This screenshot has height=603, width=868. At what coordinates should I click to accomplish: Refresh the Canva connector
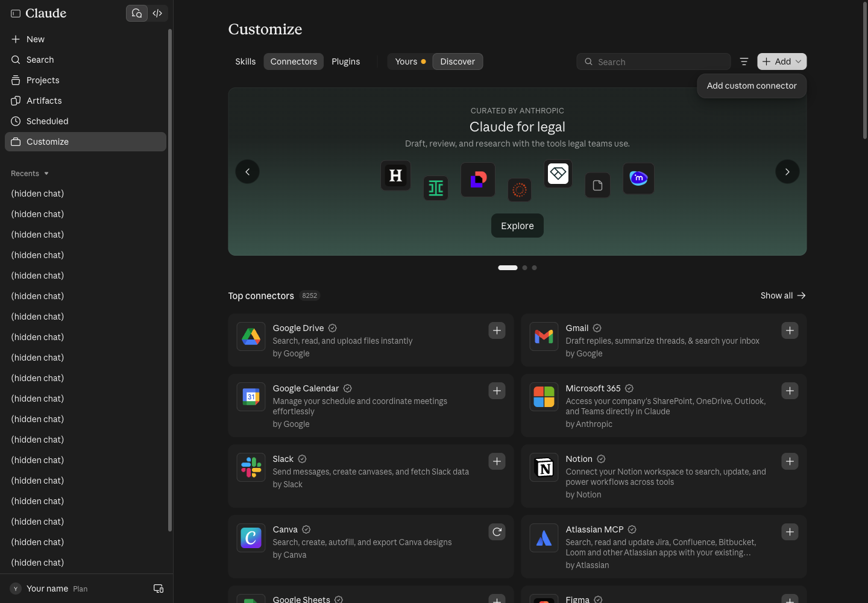(497, 532)
